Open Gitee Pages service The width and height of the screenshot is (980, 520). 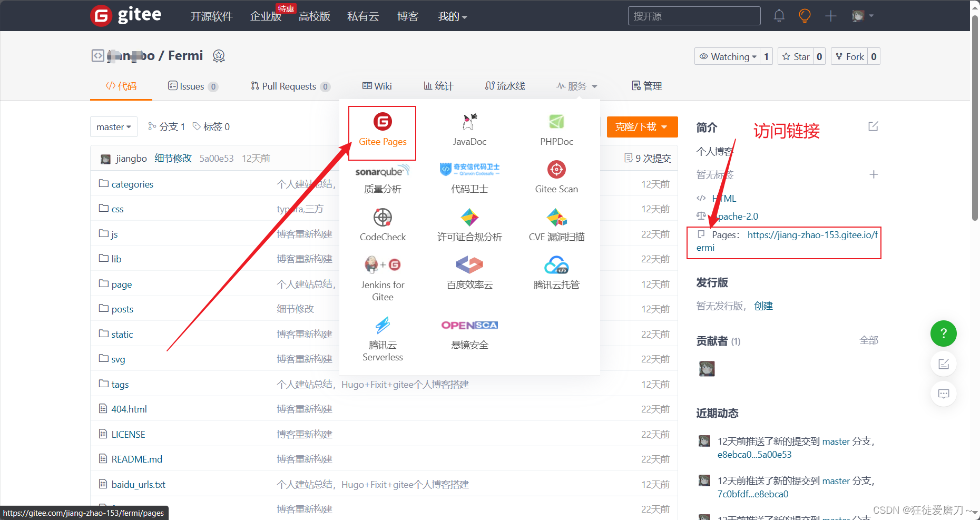(383, 130)
